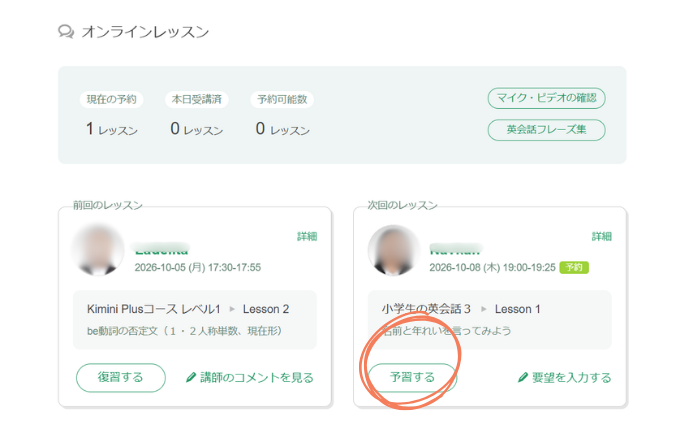Viewport: 700px width, 422px height.
Task: Click pencil icon beside 講師のコメントを見る
Action: click(191, 377)
